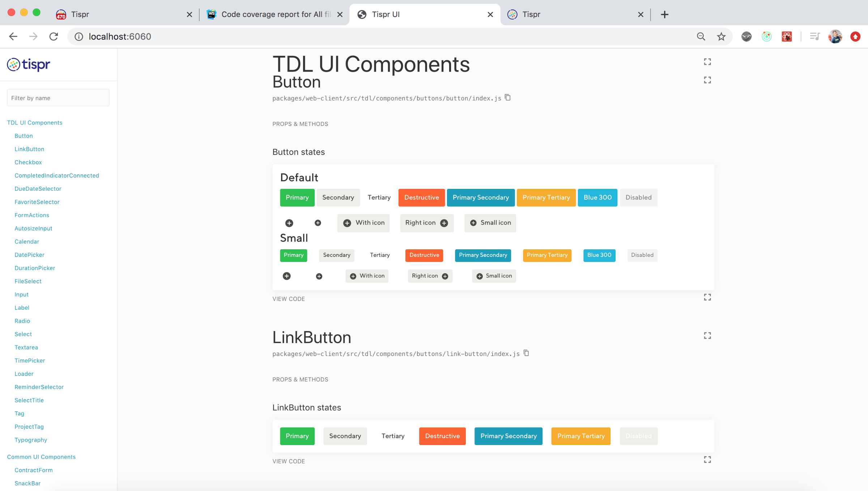
Task: Open isolated view for Button states example
Action: tap(707, 297)
